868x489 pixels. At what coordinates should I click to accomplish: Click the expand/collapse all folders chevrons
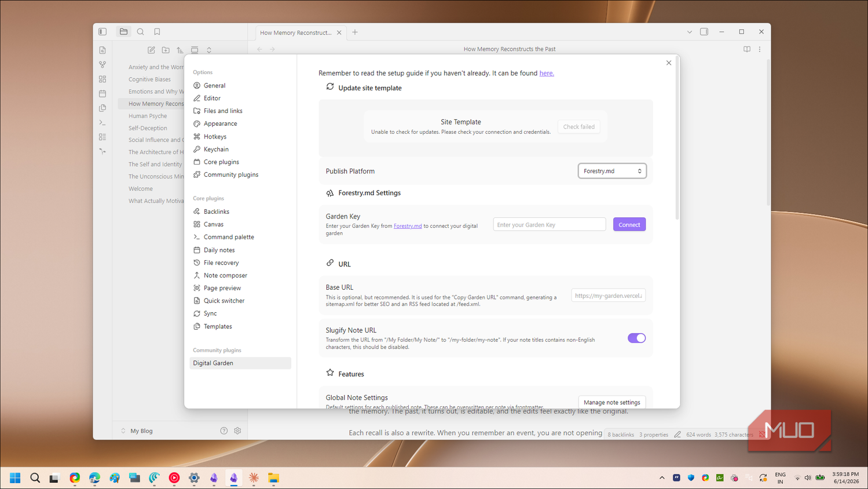pyautogui.click(x=209, y=50)
